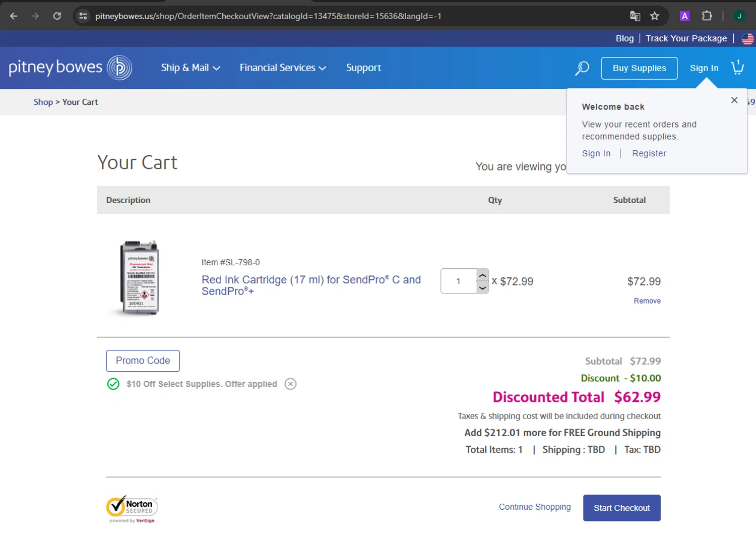Click the ink cartridge product thumbnail
Image resolution: width=756 pixels, height=533 pixels.
(x=140, y=278)
